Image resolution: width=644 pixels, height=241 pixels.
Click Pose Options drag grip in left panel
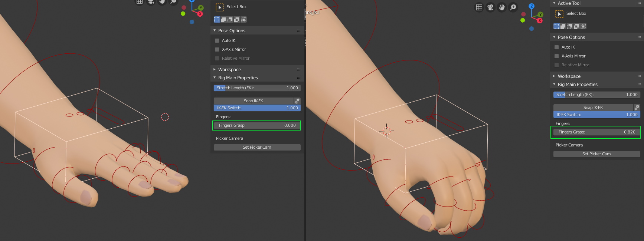click(299, 31)
